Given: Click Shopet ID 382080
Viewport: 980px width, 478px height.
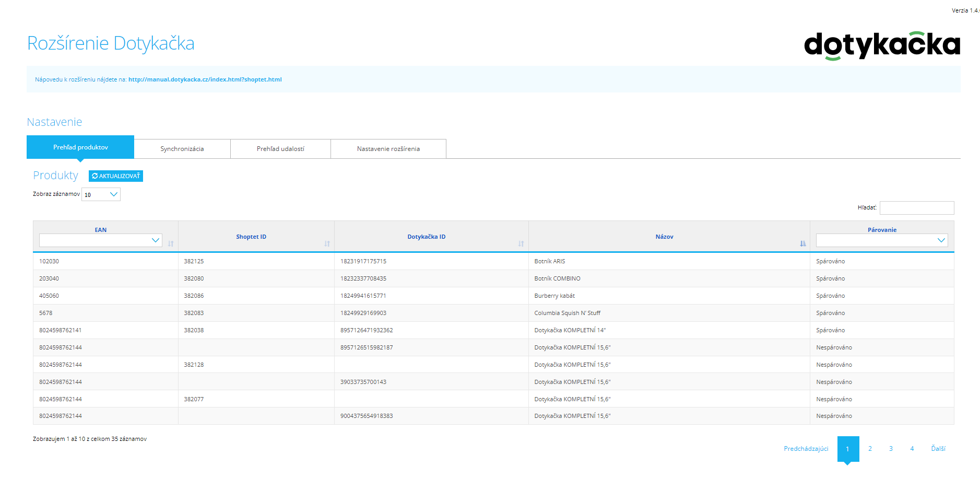Looking at the screenshot, I should coord(194,278).
